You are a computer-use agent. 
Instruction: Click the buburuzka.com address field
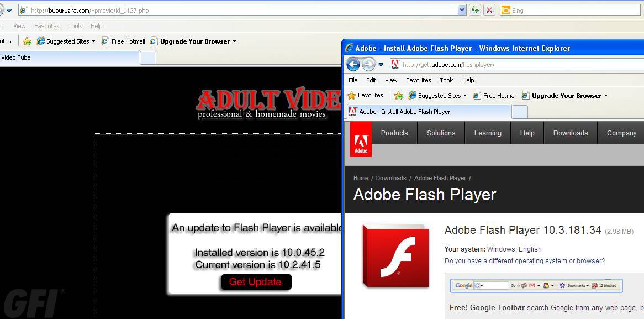point(242,11)
